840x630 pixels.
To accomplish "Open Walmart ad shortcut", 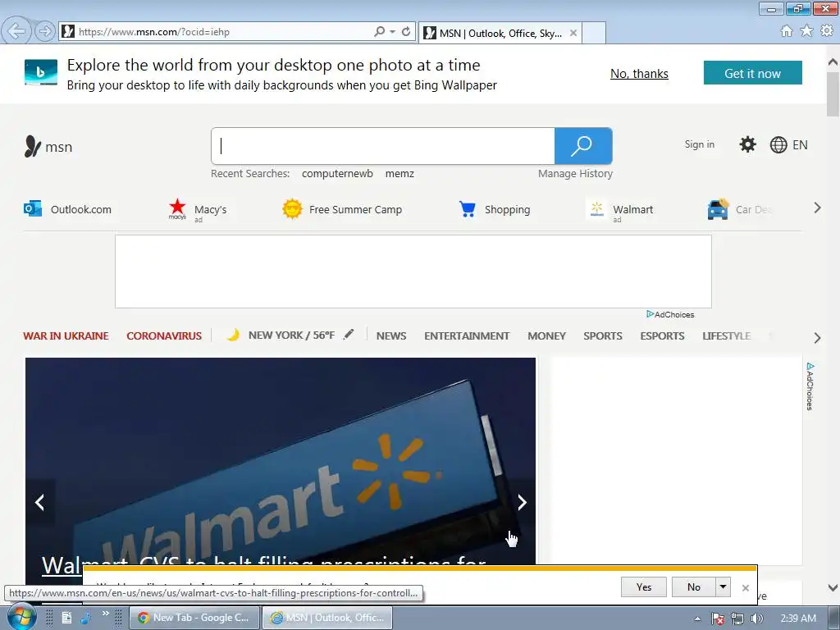I will tap(620, 211).
